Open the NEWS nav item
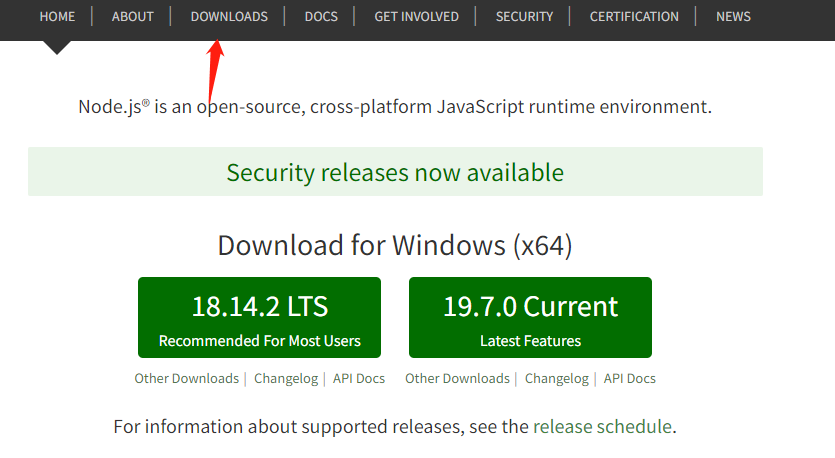 [x=733, y=17]
